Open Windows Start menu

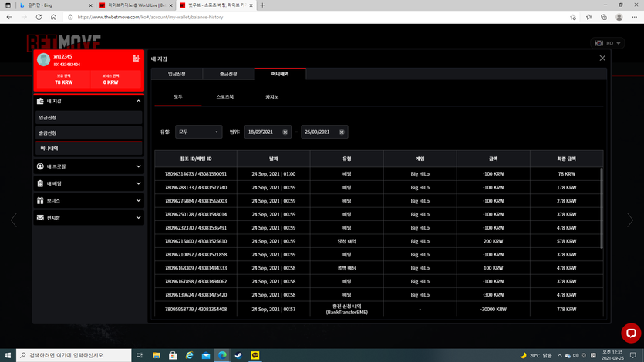tap(8, 355)
